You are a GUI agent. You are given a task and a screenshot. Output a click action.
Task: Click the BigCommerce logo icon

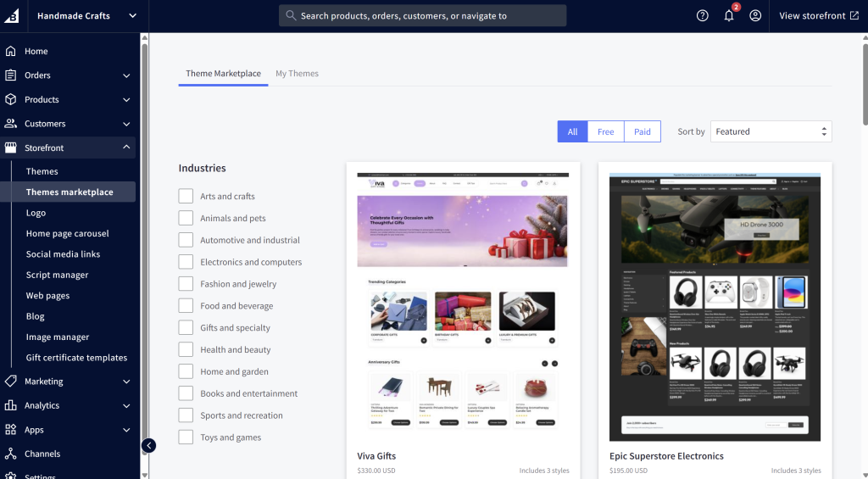[x=12, y=15]
